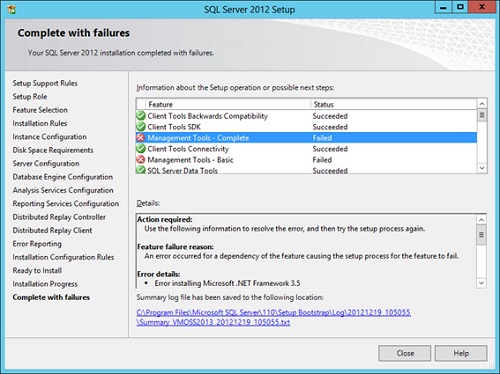Click Complete with failures step in sidebar
Viewport: 500px width, 374px height.
coord(51,297)
